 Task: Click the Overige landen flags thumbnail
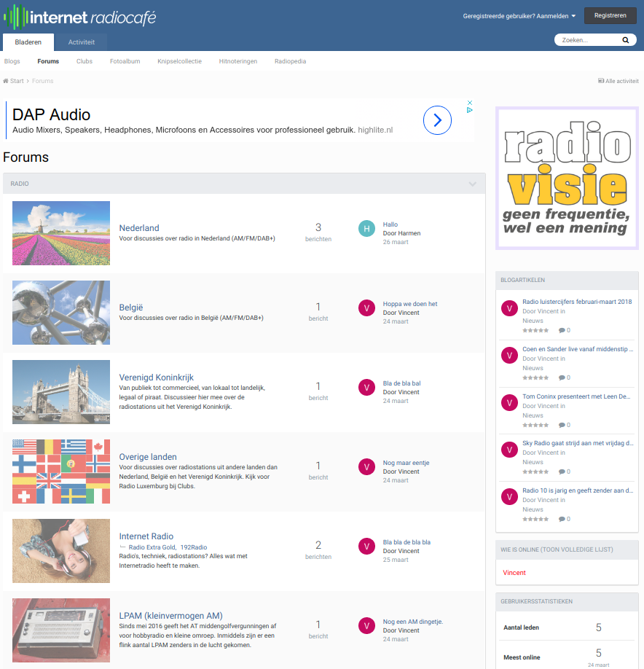(x=61, y=472)
